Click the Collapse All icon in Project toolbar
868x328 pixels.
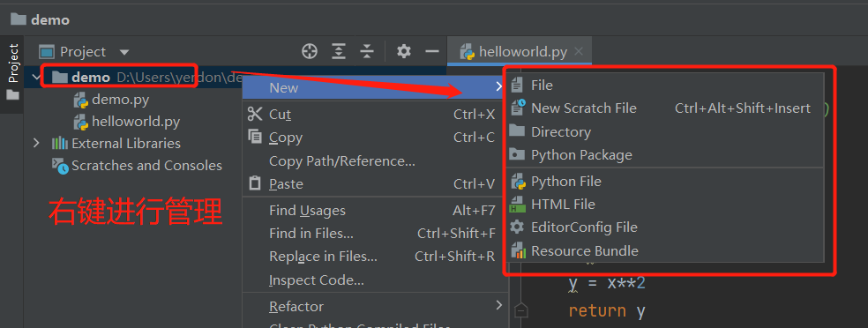coord(367,51)
